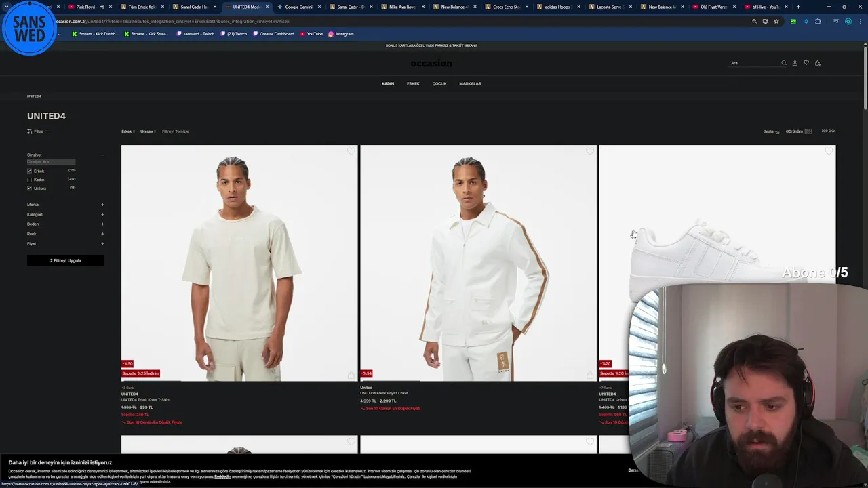
Task: Uncheck the Erkek gender checkbox
Action: coord(29,171)
